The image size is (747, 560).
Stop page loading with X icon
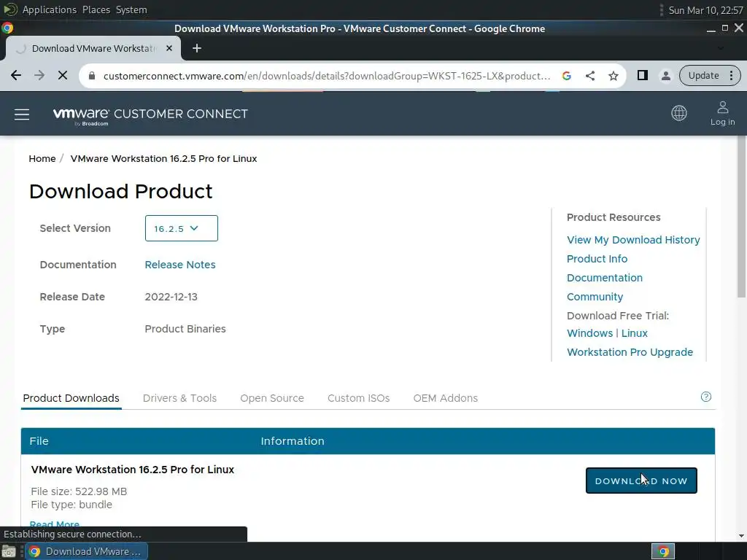pos(63,76)
